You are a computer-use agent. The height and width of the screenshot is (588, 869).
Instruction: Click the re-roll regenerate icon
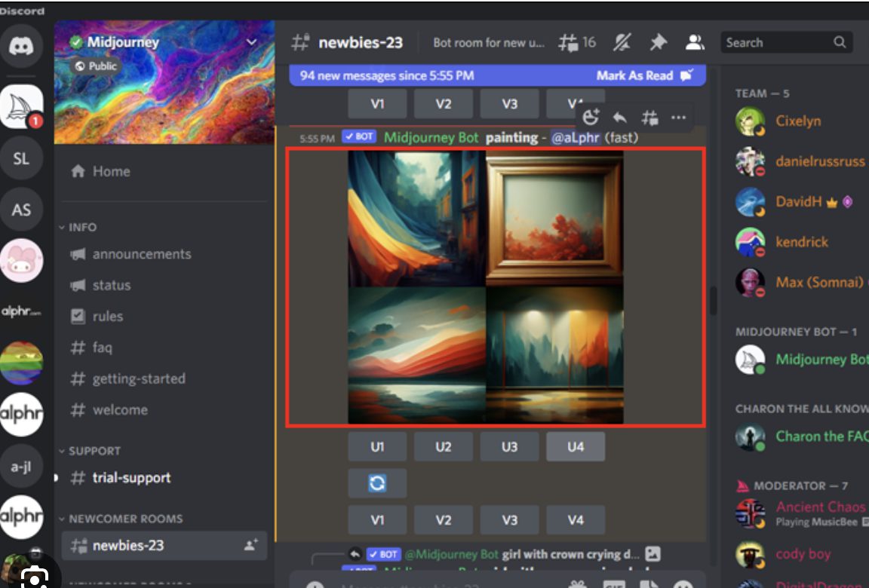point(377,482)
